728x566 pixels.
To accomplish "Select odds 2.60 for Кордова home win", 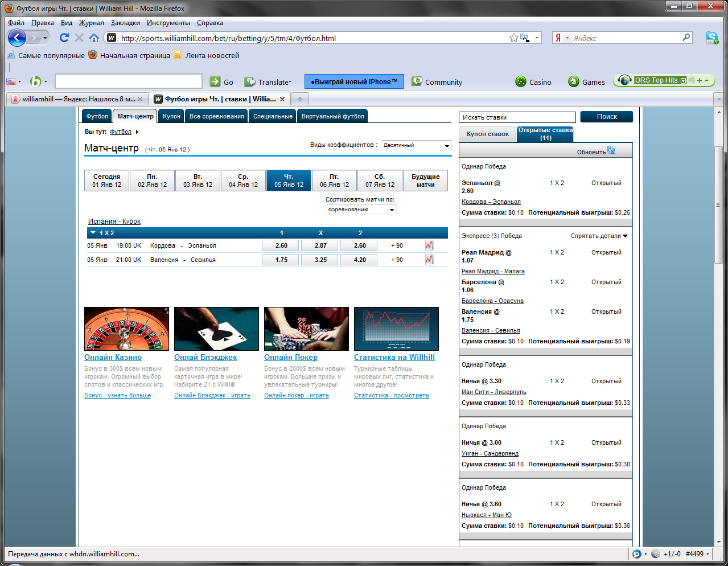I will 281,245.
